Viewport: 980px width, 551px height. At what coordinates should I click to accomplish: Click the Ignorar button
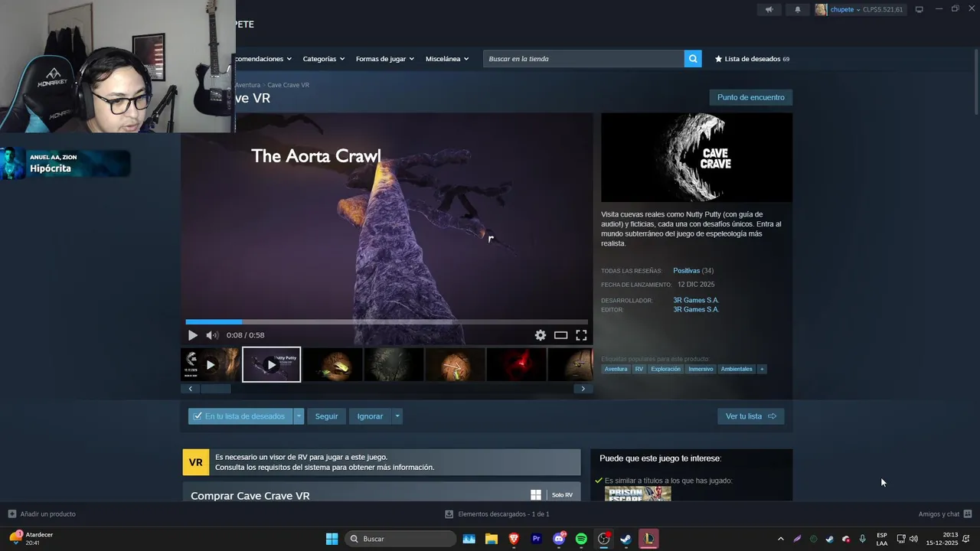[370, 416]
